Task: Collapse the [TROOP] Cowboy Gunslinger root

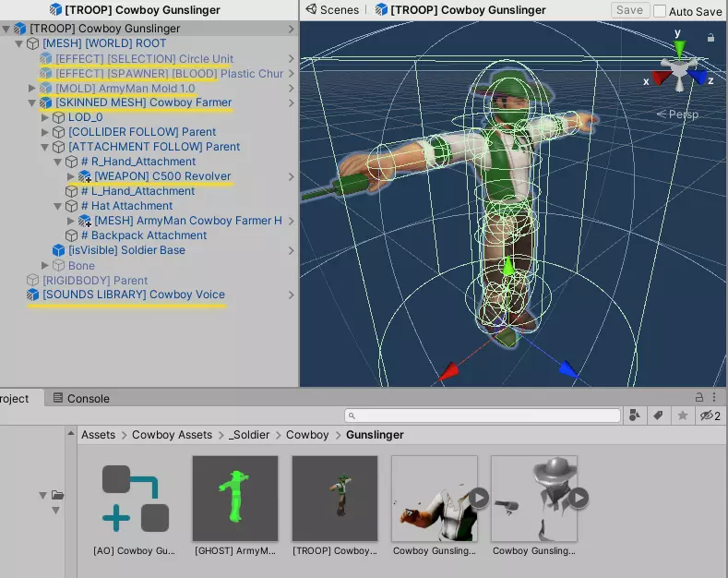Action: click(x=6, y=29)
